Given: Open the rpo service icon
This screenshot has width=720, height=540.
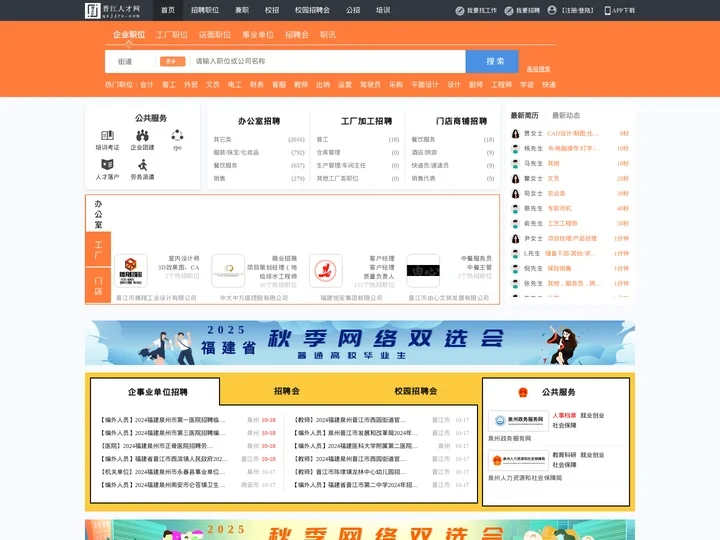Looking at the screenshot, I should 177,135.
